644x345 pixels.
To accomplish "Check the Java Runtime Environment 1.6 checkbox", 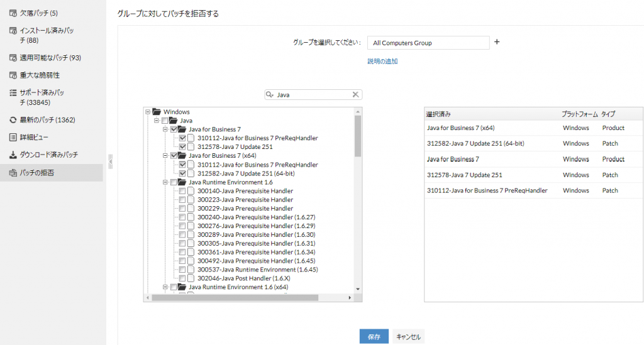I will point(174,182).
